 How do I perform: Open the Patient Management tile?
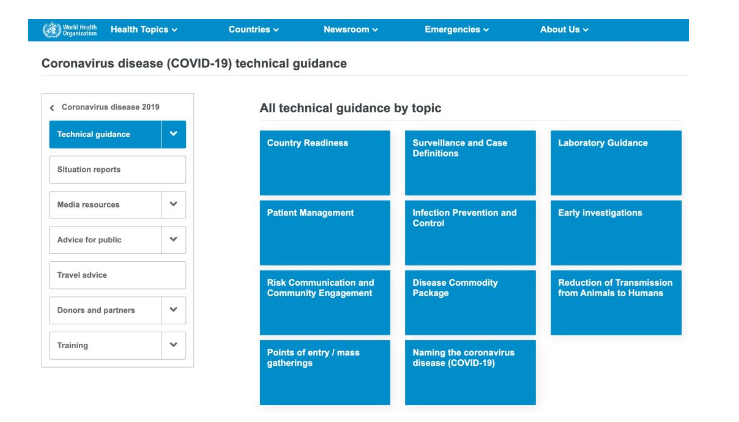coord(325,232)
